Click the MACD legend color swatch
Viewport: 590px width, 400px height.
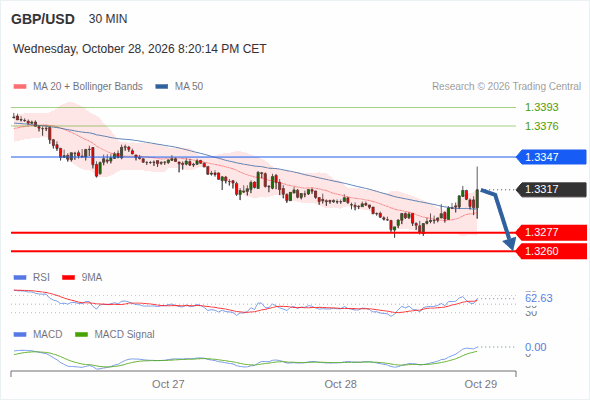coord(20,335)
